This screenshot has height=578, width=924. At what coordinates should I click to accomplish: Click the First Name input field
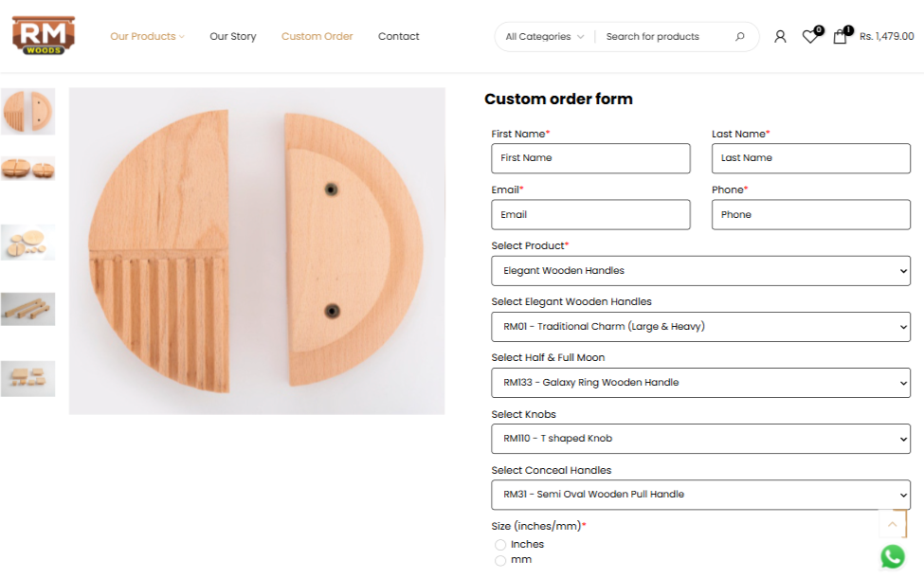pos(590,158)
